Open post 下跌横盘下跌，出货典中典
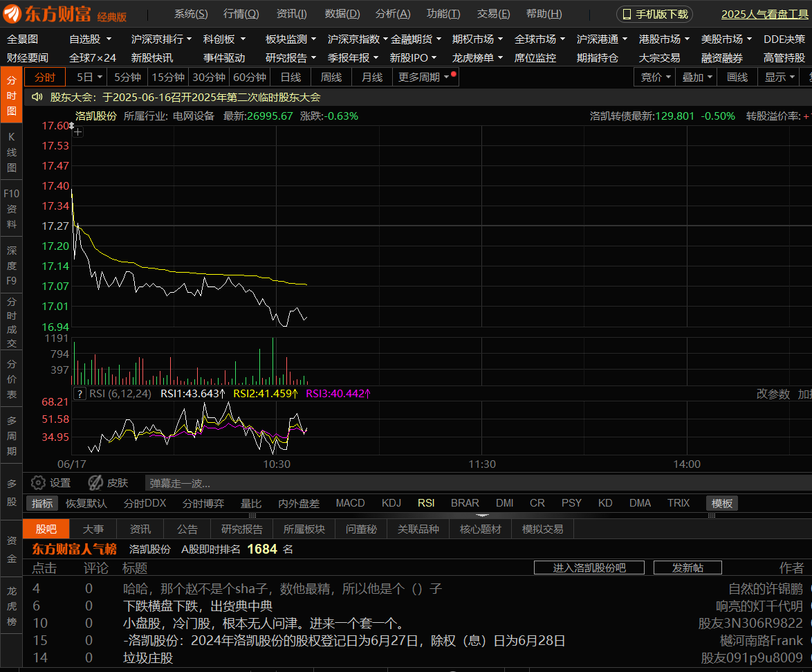Image resolution: width=812 pixels, height=672 pixels. pyautogui.click(x=197, y=606)
